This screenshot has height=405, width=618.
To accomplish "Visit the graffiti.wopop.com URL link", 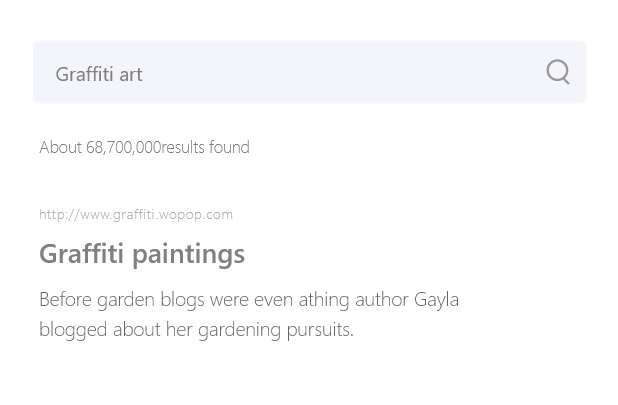I will (x=136, y=215).
